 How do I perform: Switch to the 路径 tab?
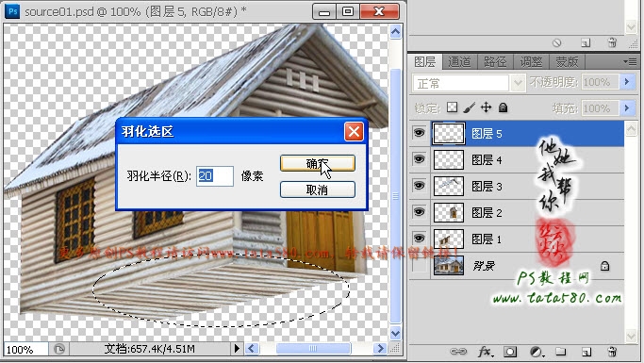[x=495, y=61]
